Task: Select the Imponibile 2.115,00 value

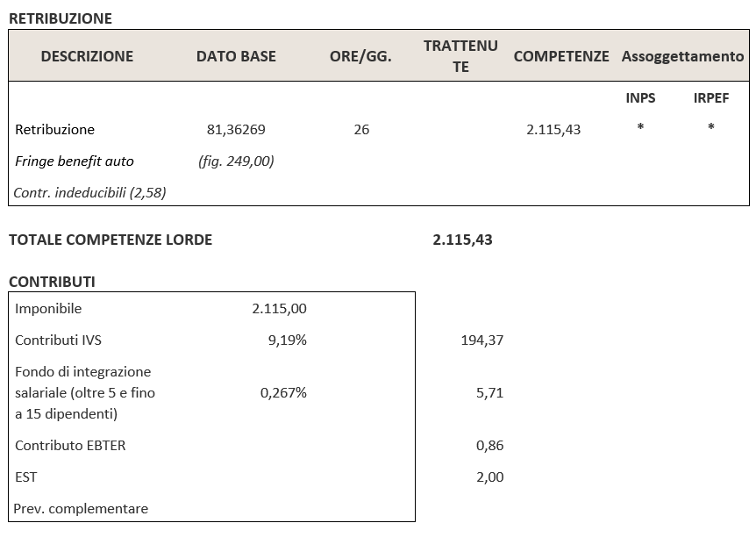Action: (x=279, y=308)
